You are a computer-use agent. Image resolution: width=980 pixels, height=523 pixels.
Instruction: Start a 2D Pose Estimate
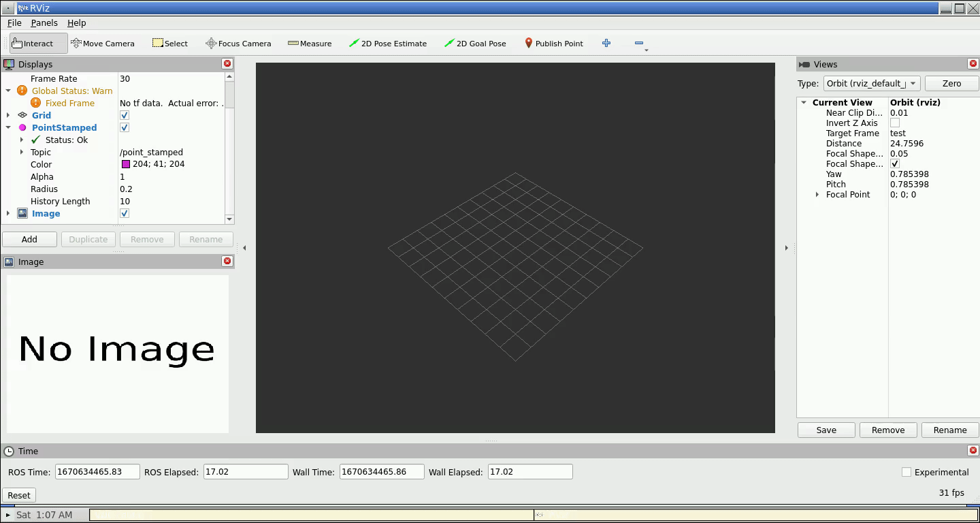pyautogui.click(x=388, y=43)
